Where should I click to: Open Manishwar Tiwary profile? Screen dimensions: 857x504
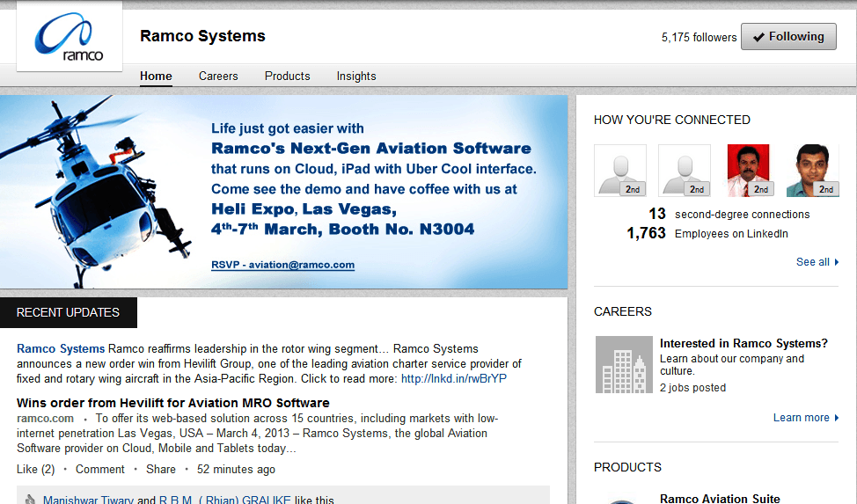(x=88, y=499)
